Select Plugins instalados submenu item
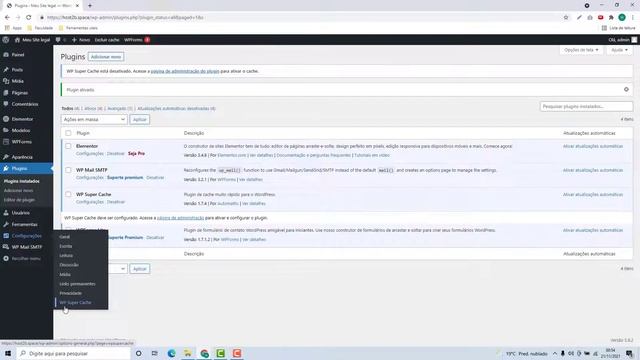This screenshot has width=640, height=360. [22, 181]
